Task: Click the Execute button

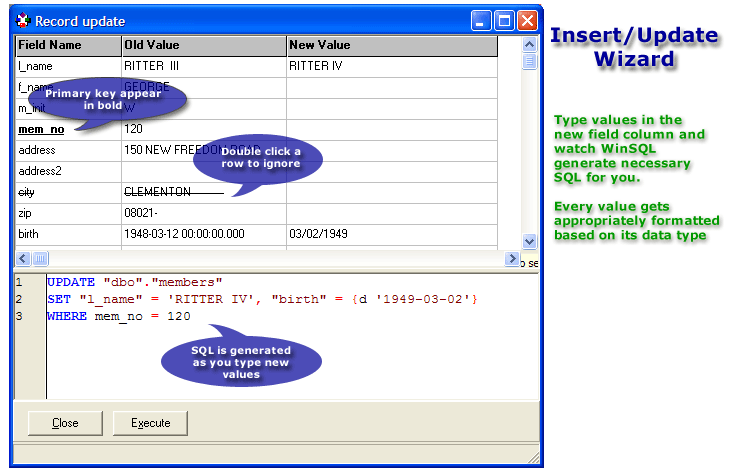Action: [x=150, y=423]
